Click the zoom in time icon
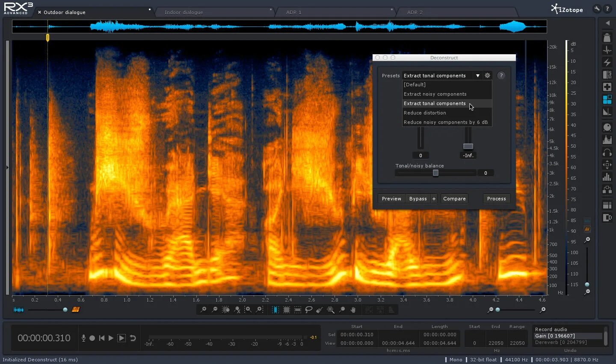This screenshot has height=364, width=616. point(204,310)
